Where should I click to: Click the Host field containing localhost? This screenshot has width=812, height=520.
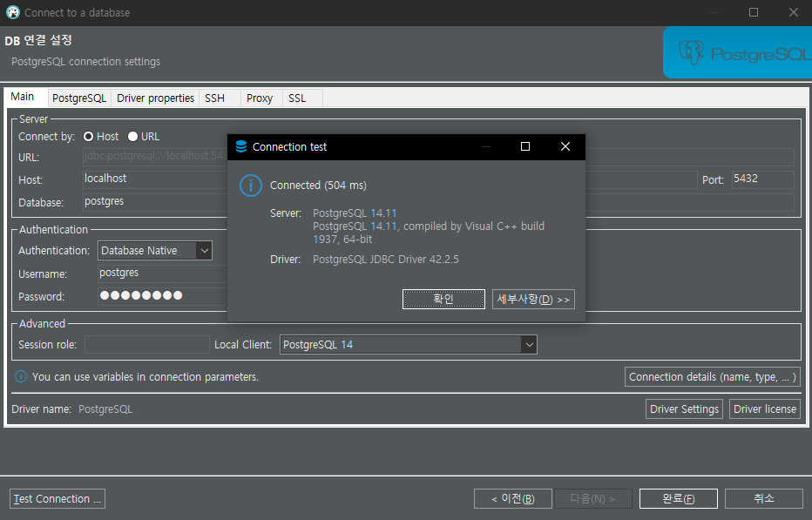pyautogui.click(x=389, y=179)
